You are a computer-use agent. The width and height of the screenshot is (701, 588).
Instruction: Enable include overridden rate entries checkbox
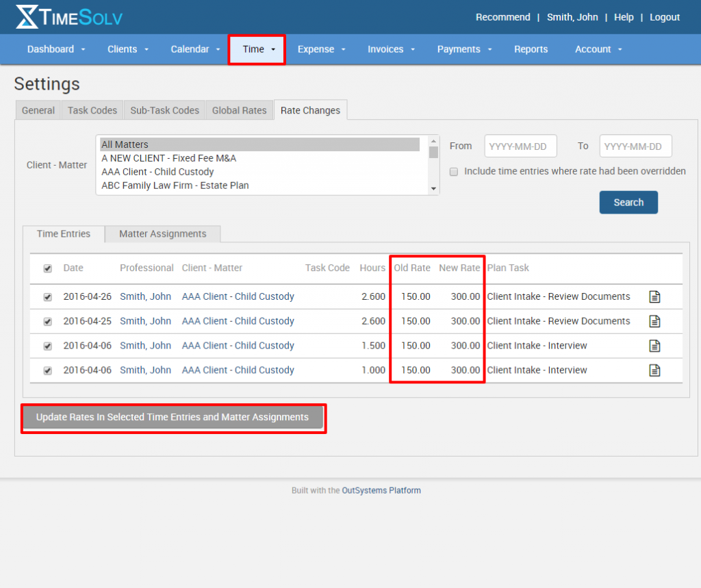point(453,172)
